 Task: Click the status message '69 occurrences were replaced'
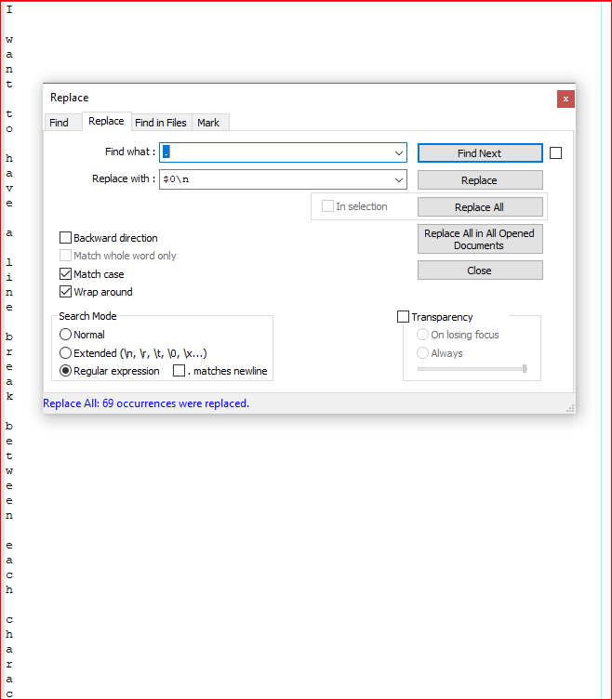point(176,403)
